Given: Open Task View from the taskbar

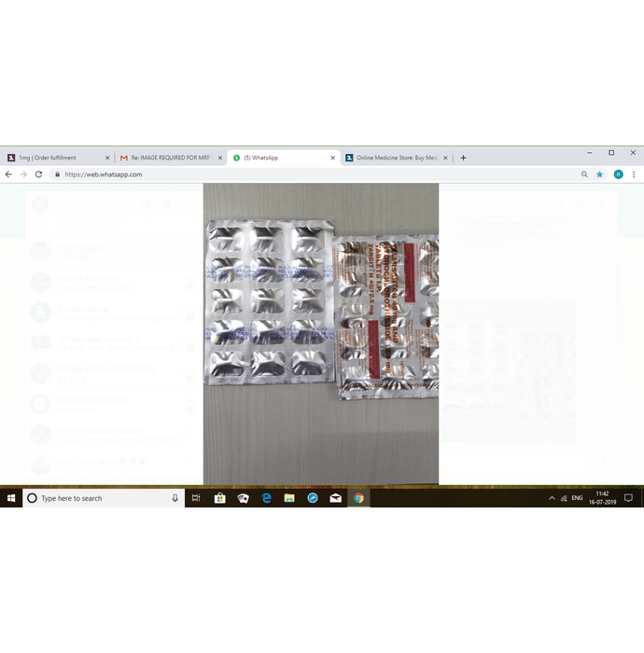Looking at the screenshot, I should tap(196, 498).
